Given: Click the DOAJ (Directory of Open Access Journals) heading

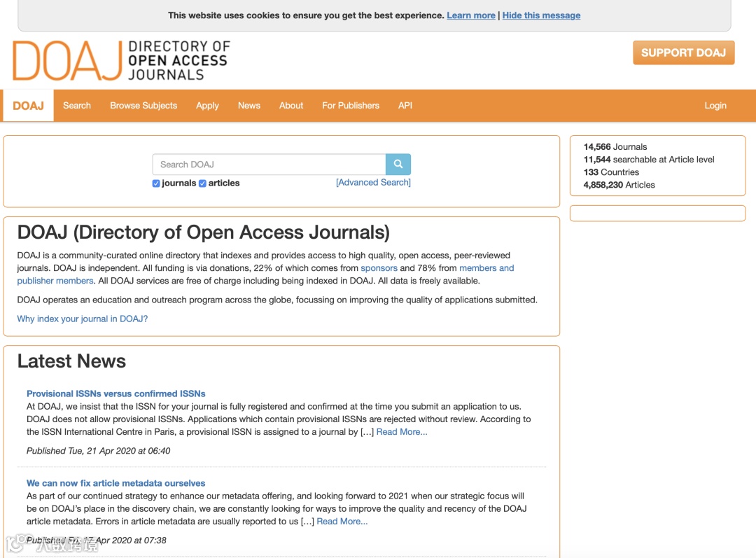Looking at the screenshot, I should (x=204, y=232).
